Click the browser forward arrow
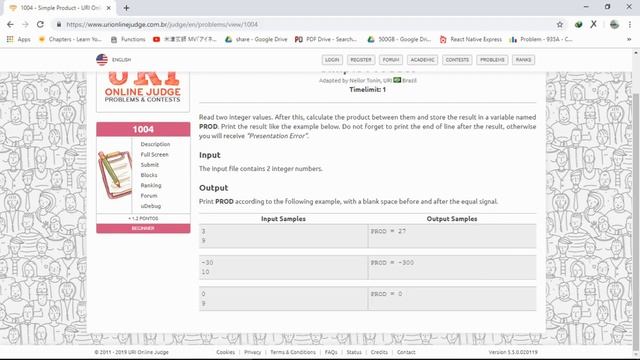This screenshot has height=360, width=640. click(x=25, y=24)
